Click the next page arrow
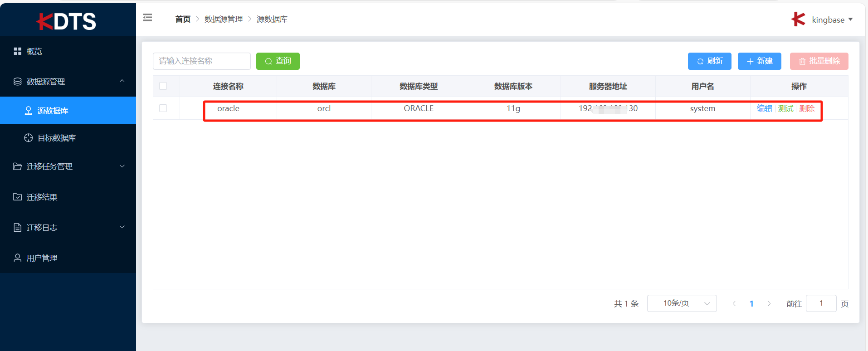This screenshot has height=351, width=868. (x=769, y=303)
